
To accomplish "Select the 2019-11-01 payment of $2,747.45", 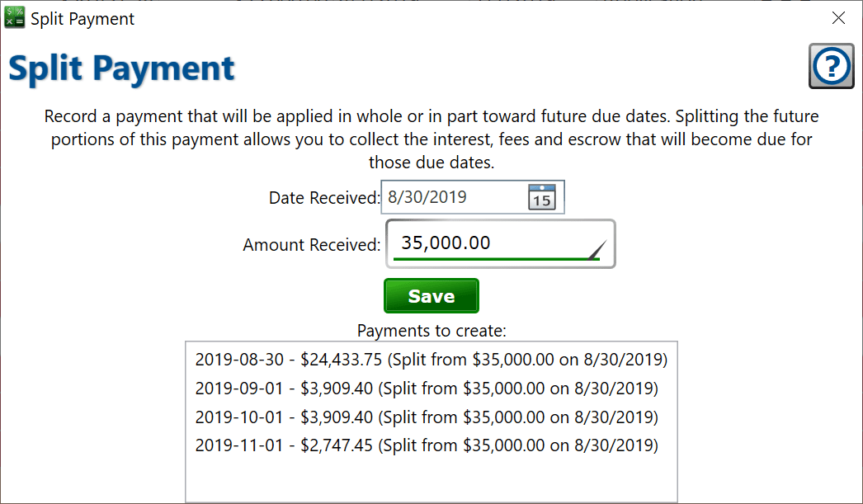I will point(426,445).
